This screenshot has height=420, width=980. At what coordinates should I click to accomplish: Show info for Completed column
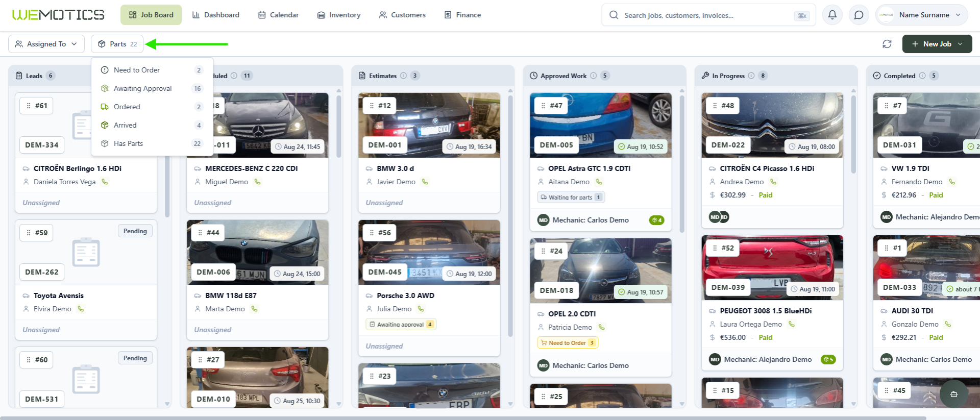[922, 76]
